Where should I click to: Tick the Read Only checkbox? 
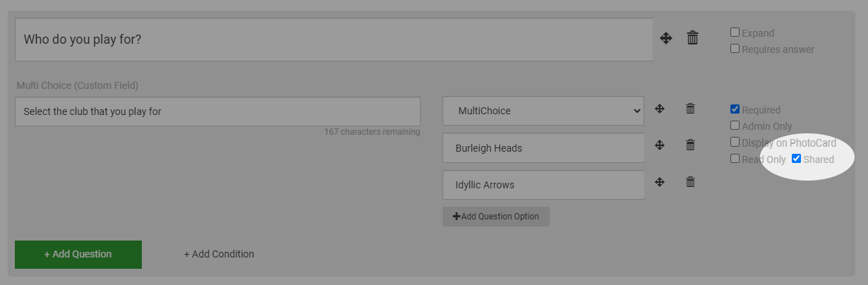[x=735, y=159]
